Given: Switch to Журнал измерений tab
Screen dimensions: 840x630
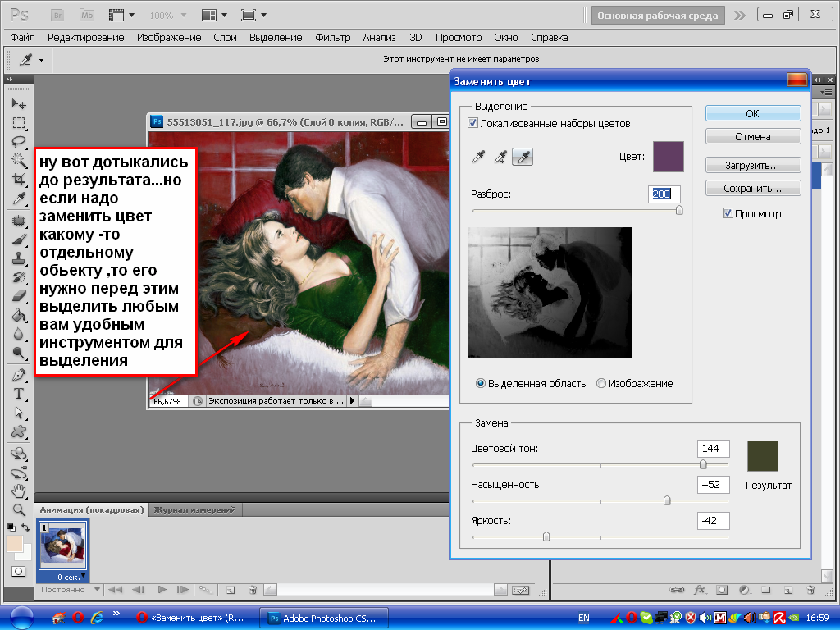Looking at the screenshot, I should 195,509.
